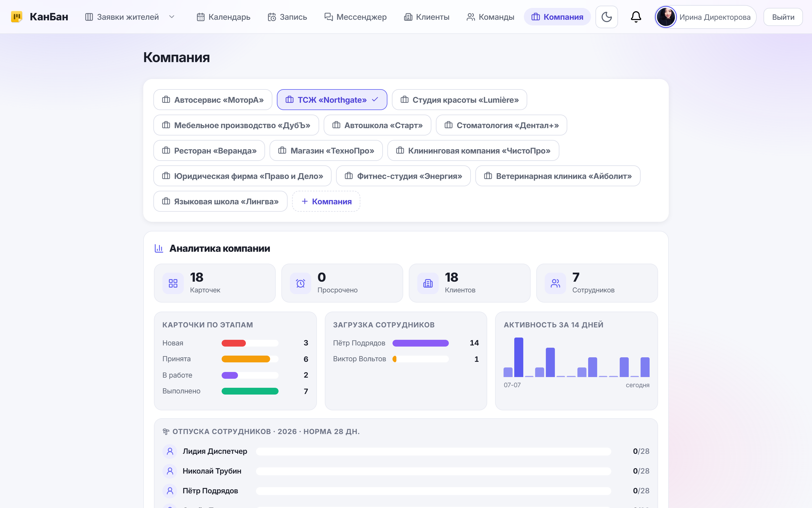Viewport: 812px width, 508px height.
Task: Click the people icon beside Команды
Action: point(471,17)
